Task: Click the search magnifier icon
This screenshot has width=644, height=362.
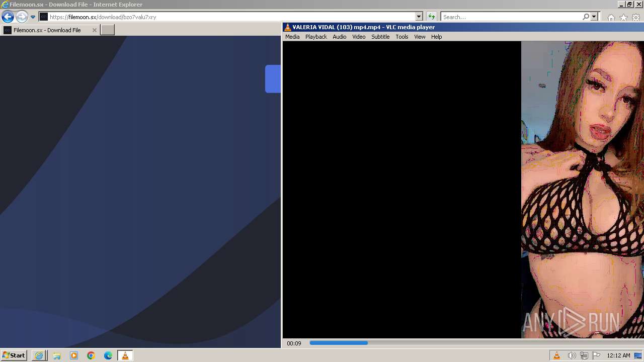Action: (x=586, y=17)
